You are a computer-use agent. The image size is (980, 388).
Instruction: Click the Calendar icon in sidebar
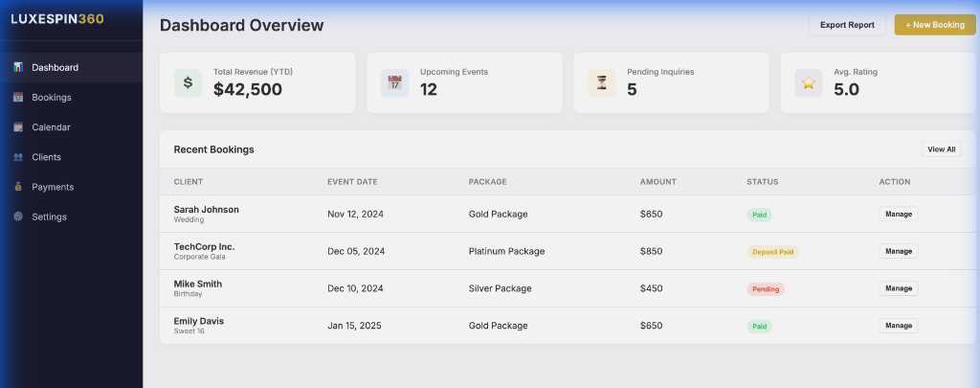(x=18, y=127)
